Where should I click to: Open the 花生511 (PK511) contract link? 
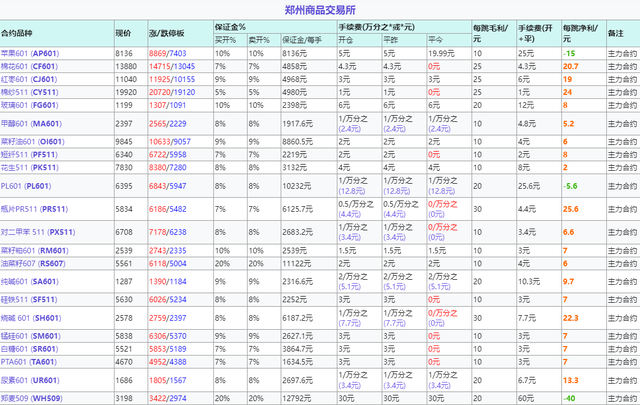[x=30, y=167]
